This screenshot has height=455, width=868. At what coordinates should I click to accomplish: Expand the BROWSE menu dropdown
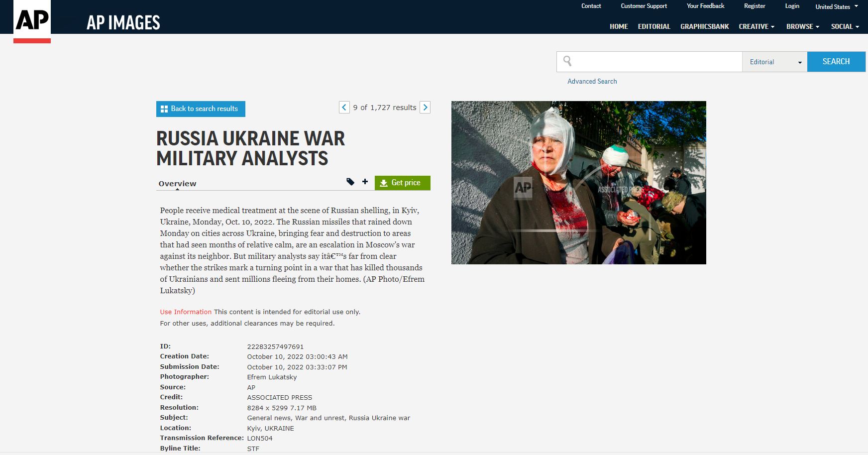802,26
